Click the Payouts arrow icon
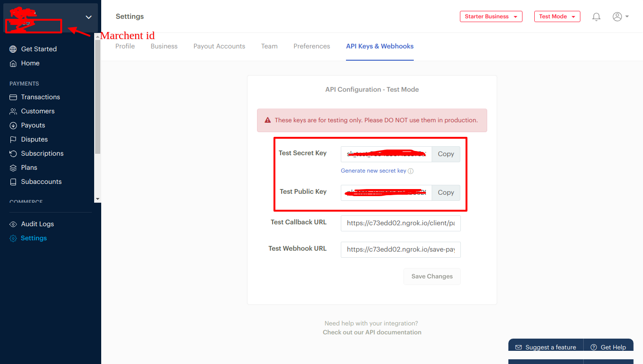The width and height of the screenshot is (643, 364). (13, 125)
